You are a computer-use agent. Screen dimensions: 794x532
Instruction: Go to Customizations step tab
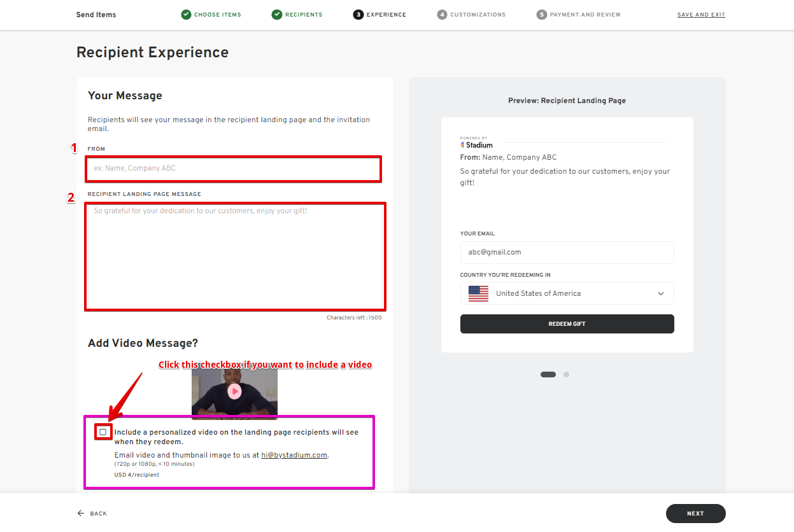pyautogui.click(x=478, y=15)
